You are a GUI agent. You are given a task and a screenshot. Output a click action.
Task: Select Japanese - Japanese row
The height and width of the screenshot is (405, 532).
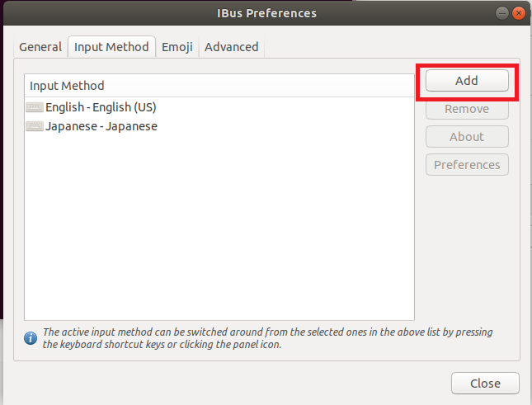pyautogui.click(x=219, y=126)
